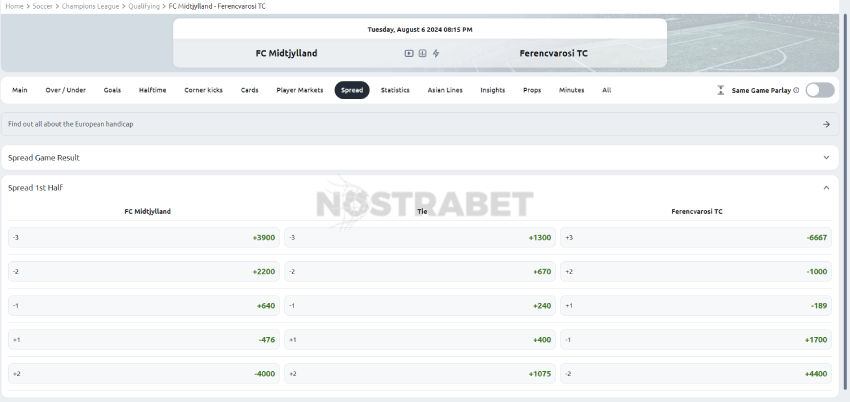This screenshot has width=850, height=402.
Task: Click the Same Game Parlay info icon
Action: pyautogui.click(x=796, y=90)
